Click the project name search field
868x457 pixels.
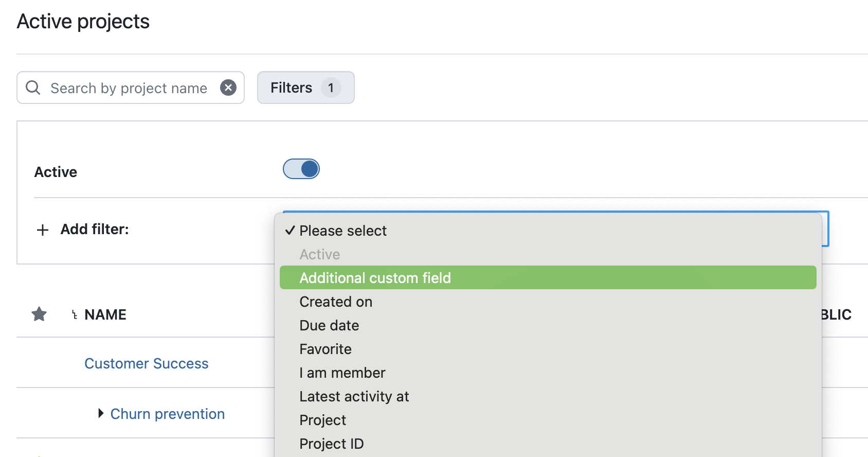click(129, 87)
